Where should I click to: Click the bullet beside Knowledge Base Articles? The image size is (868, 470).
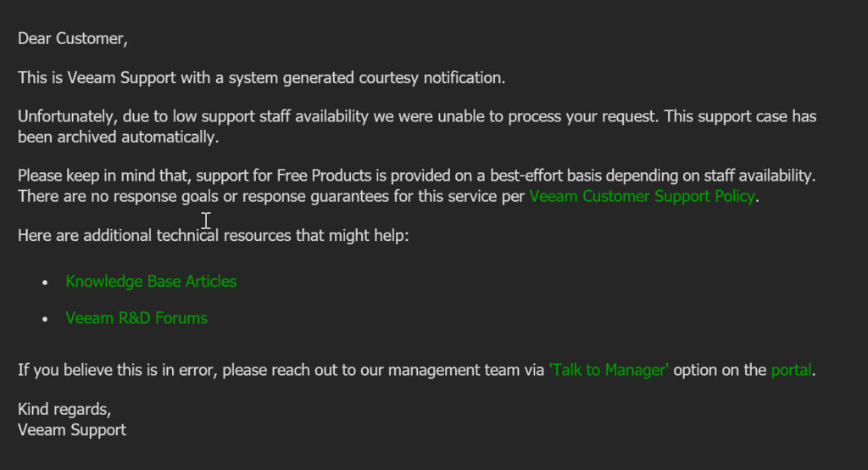(x=45, y=283)
